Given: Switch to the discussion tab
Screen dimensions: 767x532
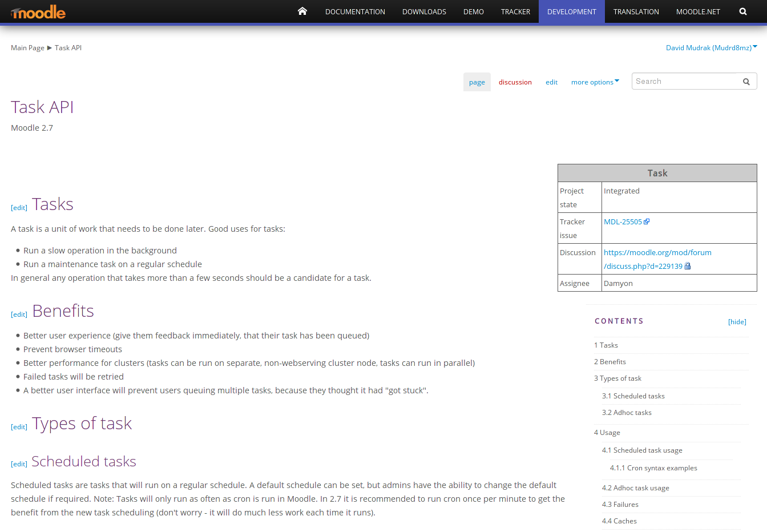Looking at the screenshot, I should point(515,82).
